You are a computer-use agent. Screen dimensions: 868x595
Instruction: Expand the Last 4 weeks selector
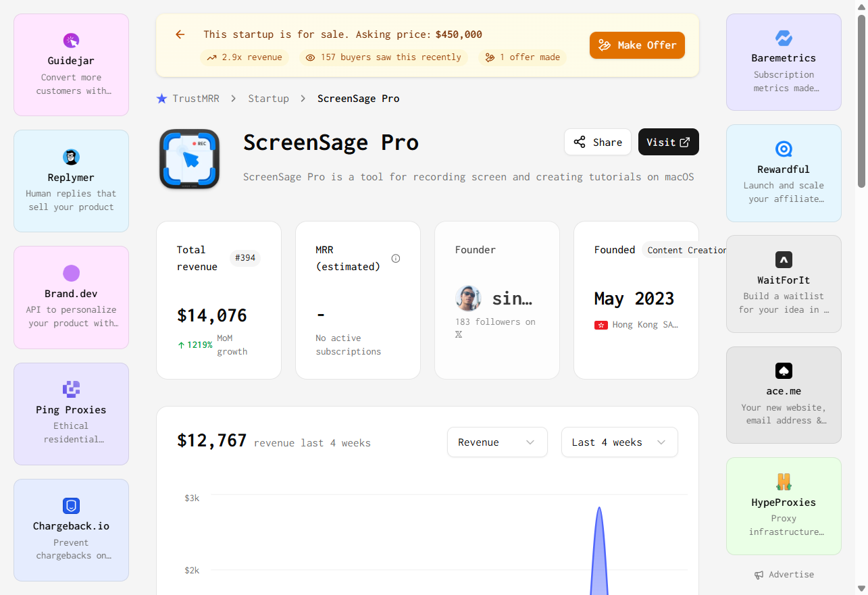coord(619,442)
